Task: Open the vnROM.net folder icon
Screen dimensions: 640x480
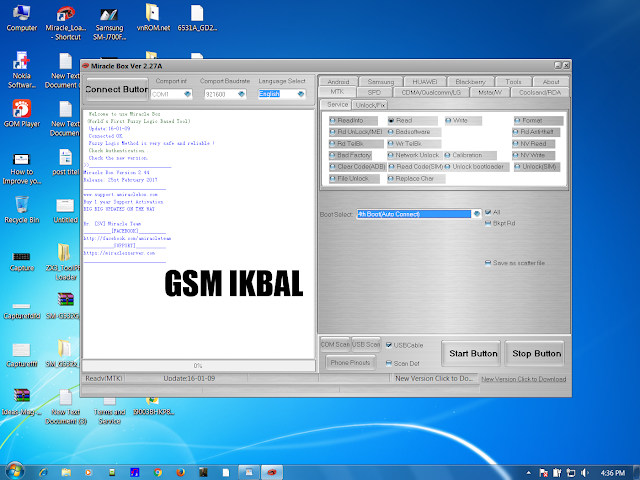Action: point(153,18)
